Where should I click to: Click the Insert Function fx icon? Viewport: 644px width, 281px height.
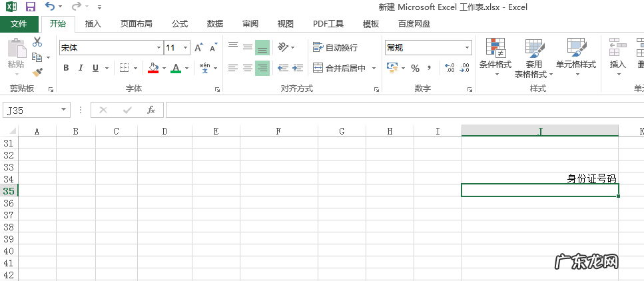(x=151, y=110)
